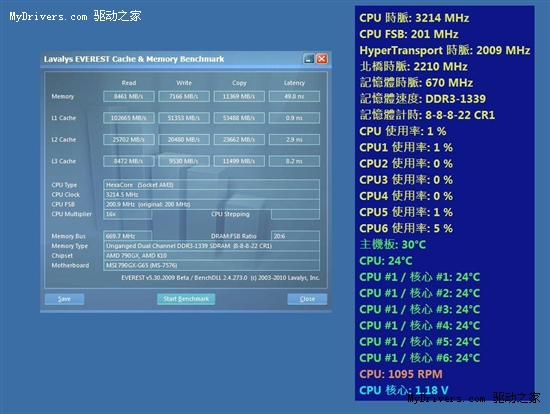The image size is (550, 414).
Task: Select the Memory Read value 8461 MB/s
Action: click(129, 96)
